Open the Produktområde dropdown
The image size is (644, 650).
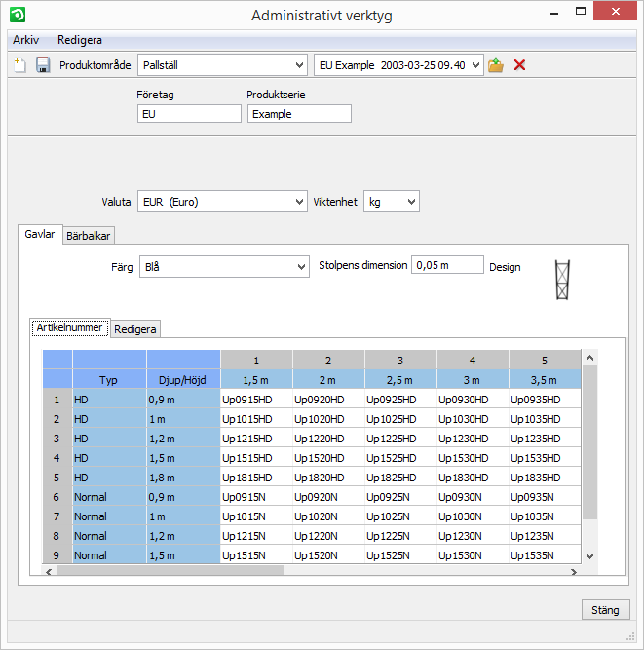[223, 65]
